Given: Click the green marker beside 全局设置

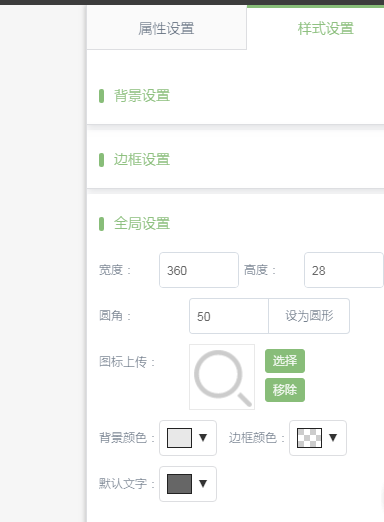Looking at the screenshot, I should point(102,224).
